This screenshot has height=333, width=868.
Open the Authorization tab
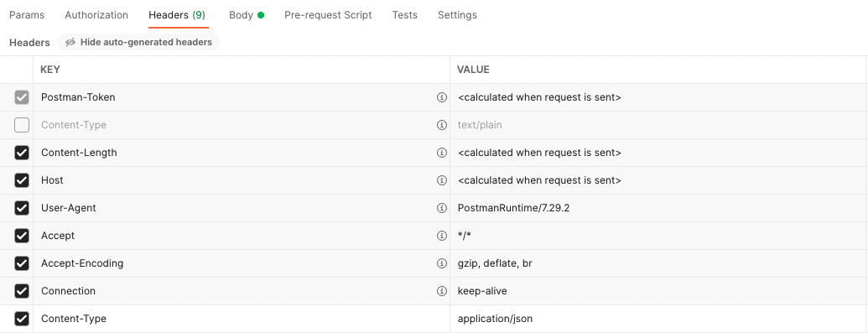coord(96,15)
